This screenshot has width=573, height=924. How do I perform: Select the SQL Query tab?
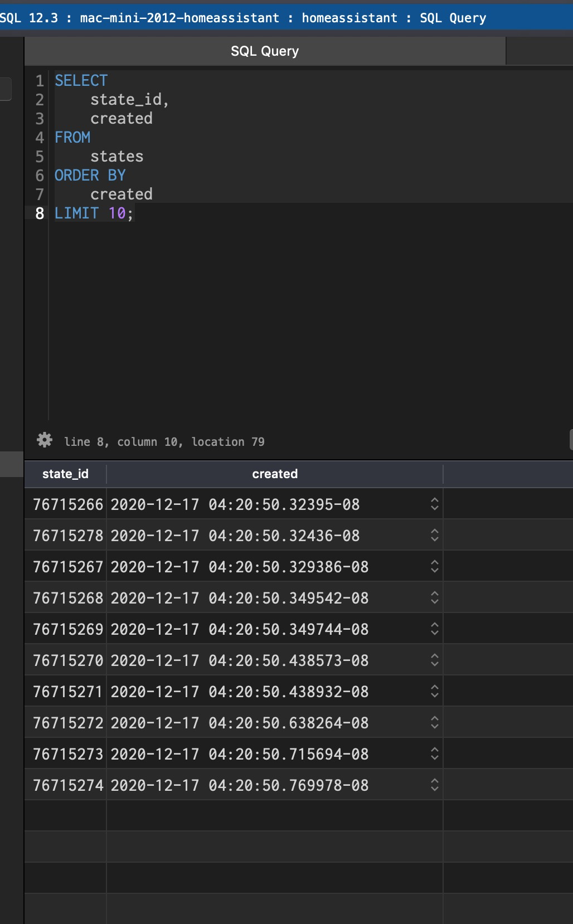click(x=265, y=51)
